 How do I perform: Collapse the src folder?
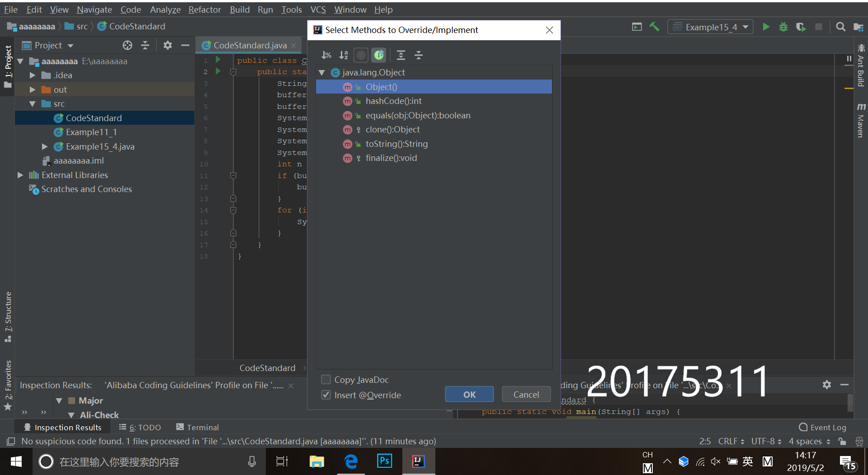tap(32, 103)
